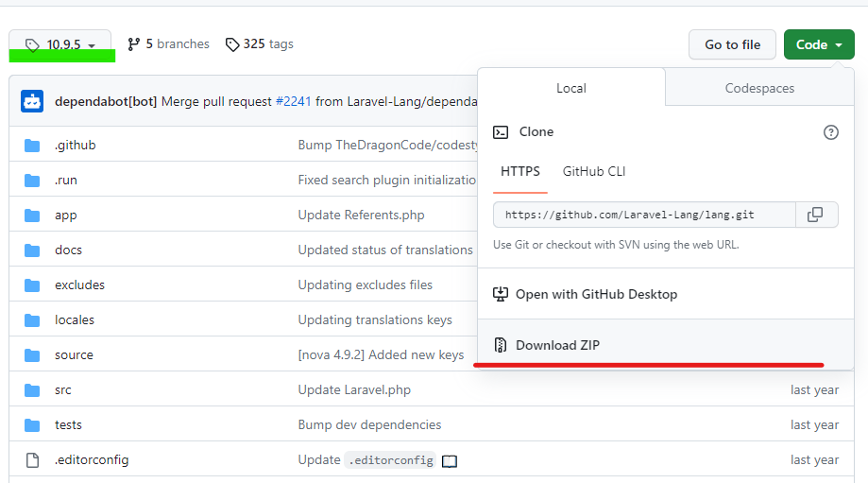Image resolution: width=868 pixels, height=483 pixels.
Task: Open pull request #2241 link
Action: tap(294, 101)
